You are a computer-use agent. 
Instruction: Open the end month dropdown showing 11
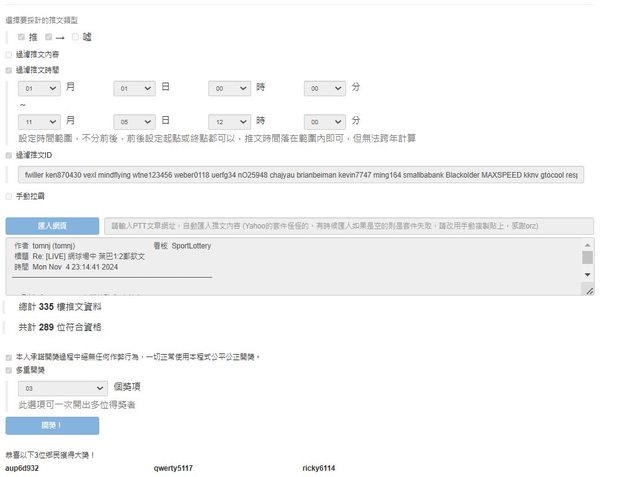click(x=39, y=117)
